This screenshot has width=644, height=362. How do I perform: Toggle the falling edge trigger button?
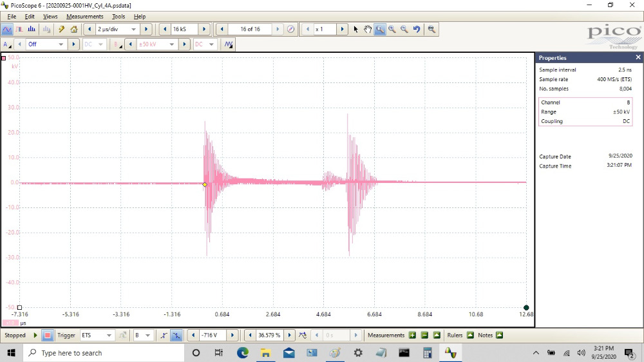(176, 335)
